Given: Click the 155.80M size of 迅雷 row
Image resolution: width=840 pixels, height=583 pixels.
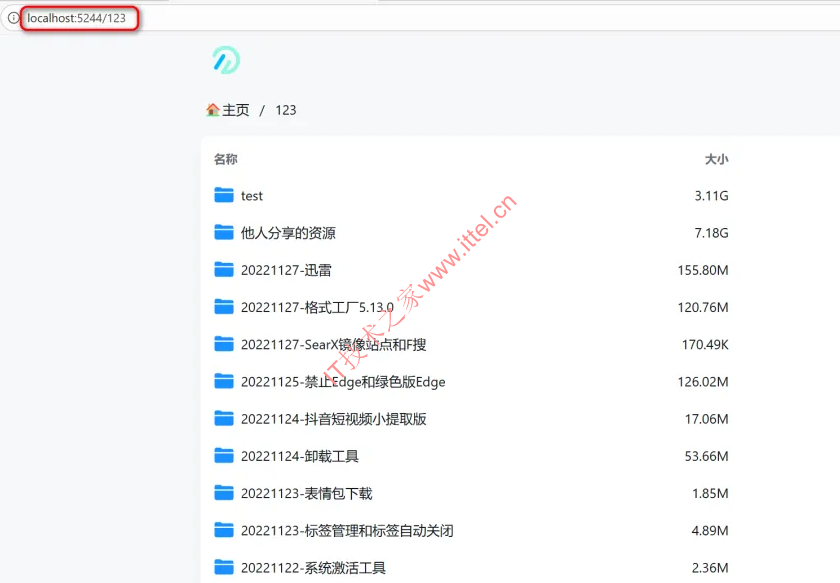Looking at the screenshot, I should [x=702, y=270].
